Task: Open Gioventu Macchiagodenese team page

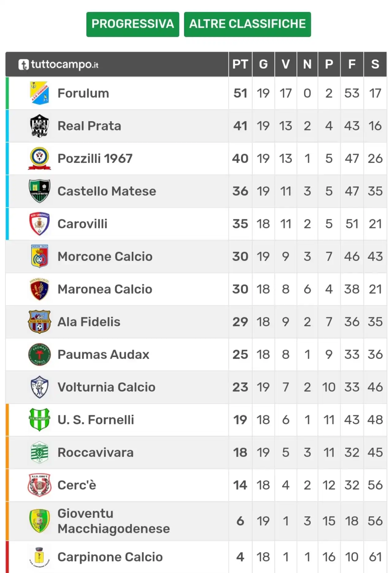Action: [114, 521]
